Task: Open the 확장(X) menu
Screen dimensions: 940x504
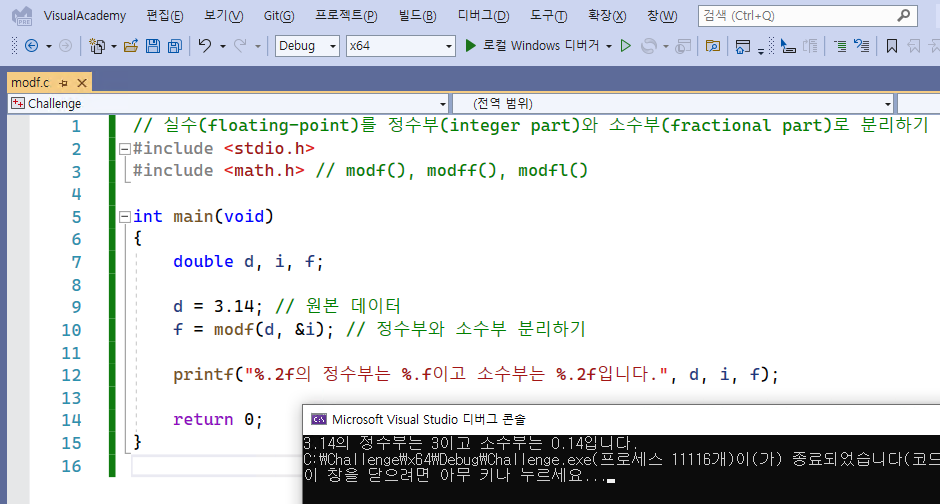Action: click(607, 16)
